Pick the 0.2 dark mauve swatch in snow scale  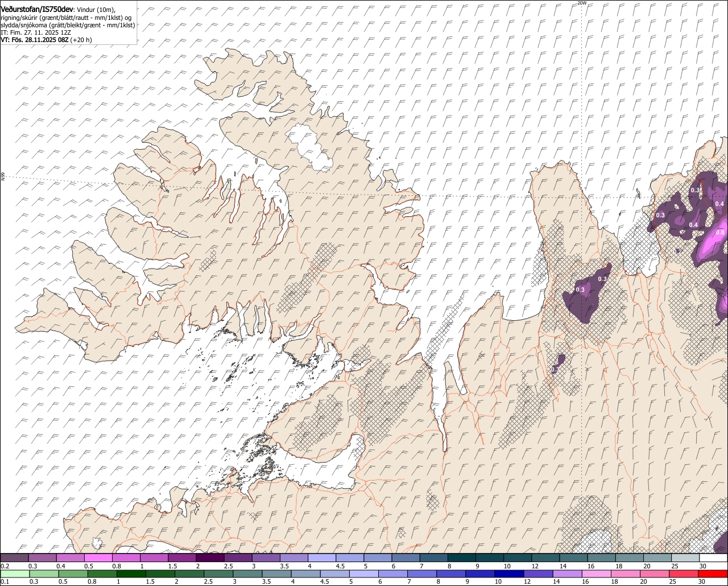14,558
